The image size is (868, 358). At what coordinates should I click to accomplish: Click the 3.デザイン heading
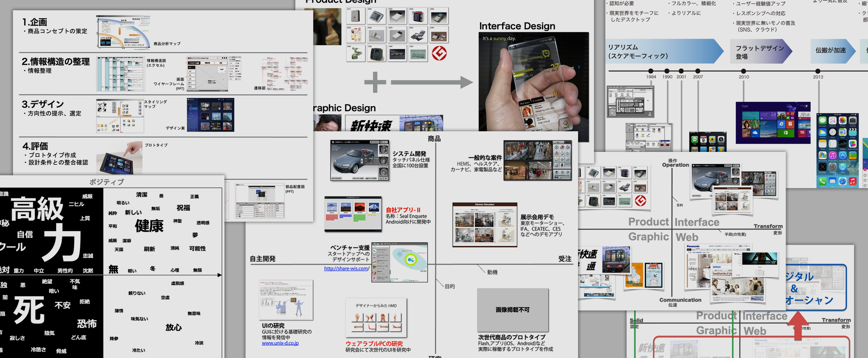pos(43,104)
